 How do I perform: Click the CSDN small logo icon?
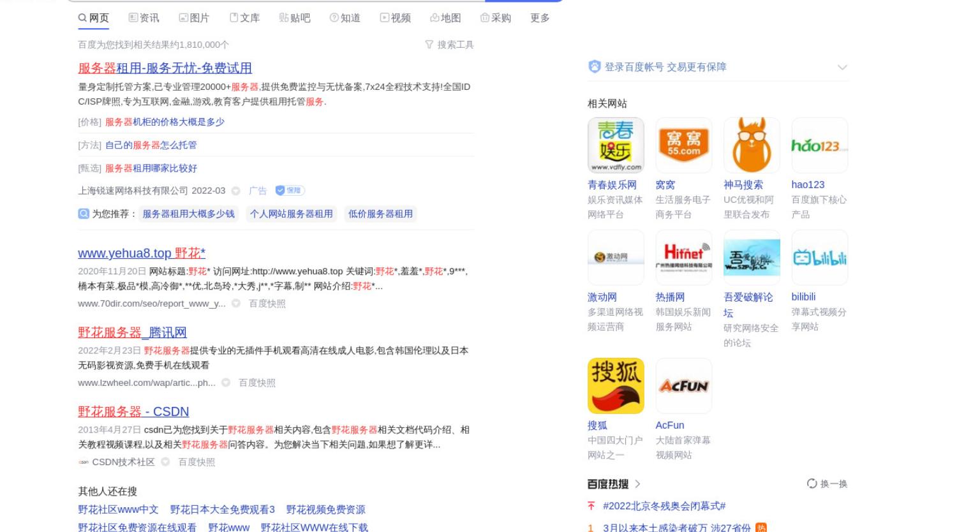pos(84,462)
